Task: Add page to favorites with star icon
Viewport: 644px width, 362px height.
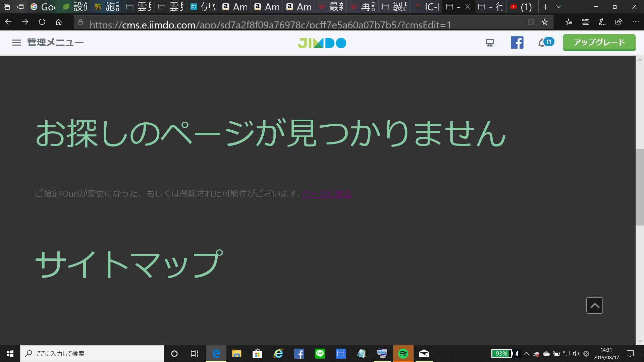Action: click(x=545, y=22)
